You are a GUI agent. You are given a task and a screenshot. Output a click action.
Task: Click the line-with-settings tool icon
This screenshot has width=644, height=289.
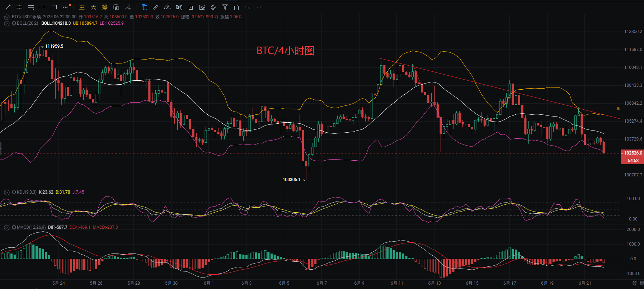(128, 7)
